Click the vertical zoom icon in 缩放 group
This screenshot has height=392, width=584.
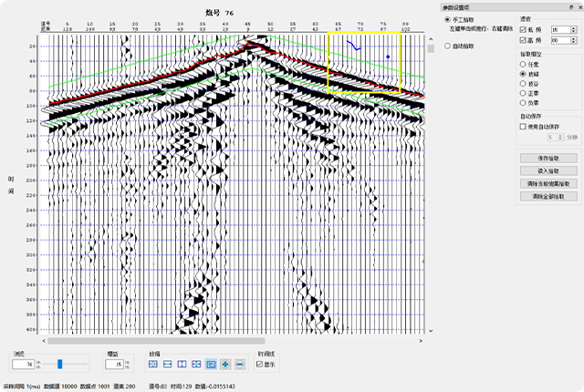point(169,364)
